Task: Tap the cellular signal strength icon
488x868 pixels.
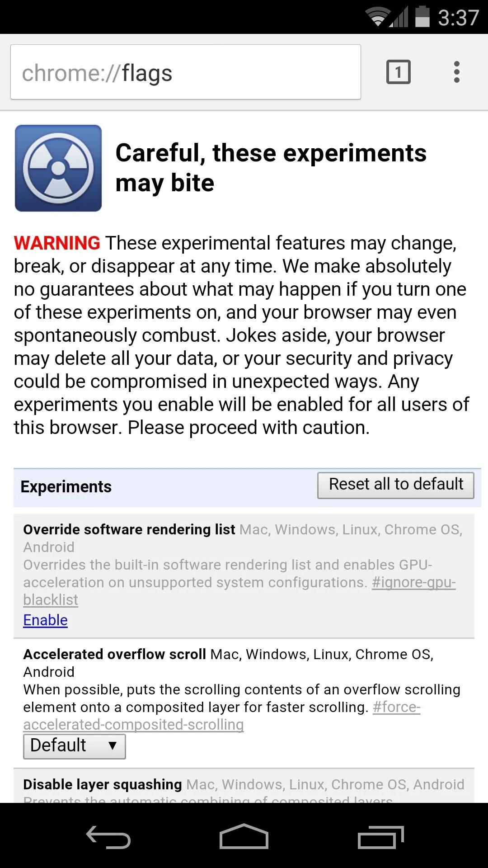Action: point(399,17)
